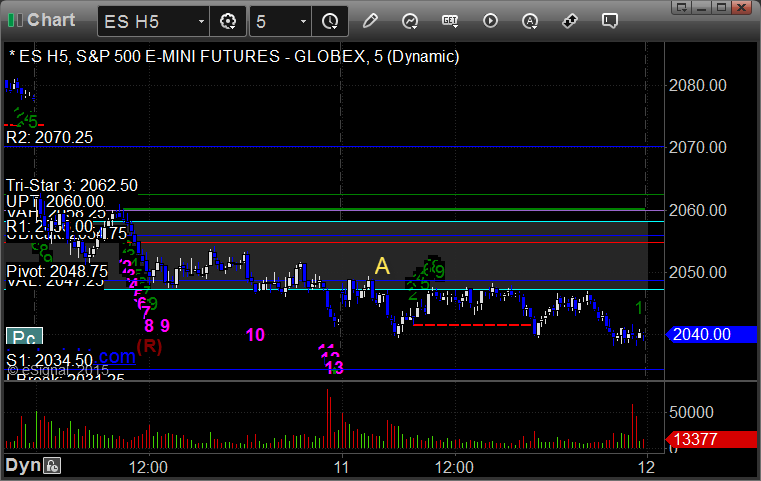Image resolution: width=761 pixels, height=481 pixels.
Task: Open the symbol settings gear icon
Action: (228, 21)
